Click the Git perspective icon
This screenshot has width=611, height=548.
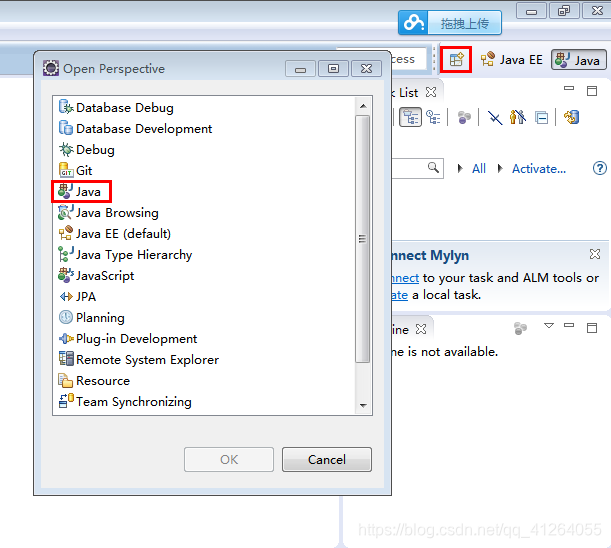point(65,170)
